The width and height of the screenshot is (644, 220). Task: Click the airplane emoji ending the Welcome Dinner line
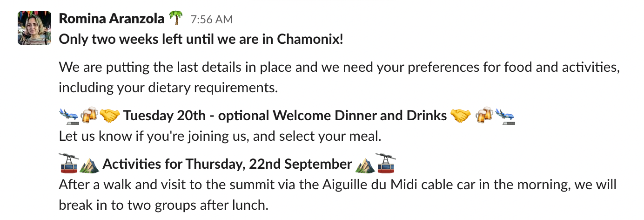tap(504, 115)
